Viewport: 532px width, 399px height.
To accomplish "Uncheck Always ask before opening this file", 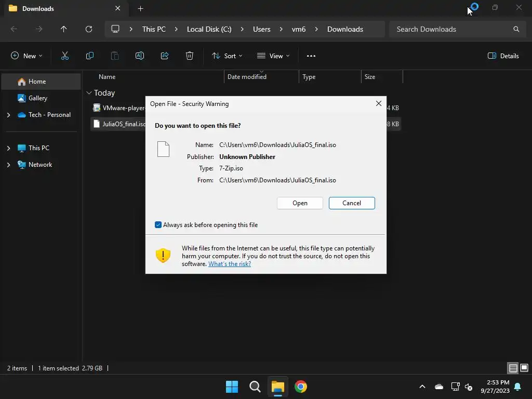I will [x=158, y=225].
